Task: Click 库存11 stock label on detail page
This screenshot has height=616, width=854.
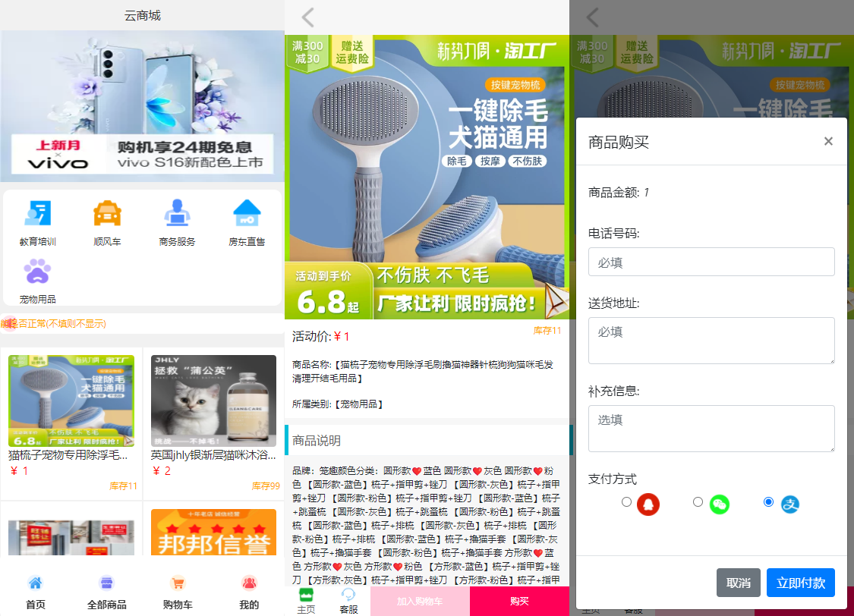Action: 547,331
